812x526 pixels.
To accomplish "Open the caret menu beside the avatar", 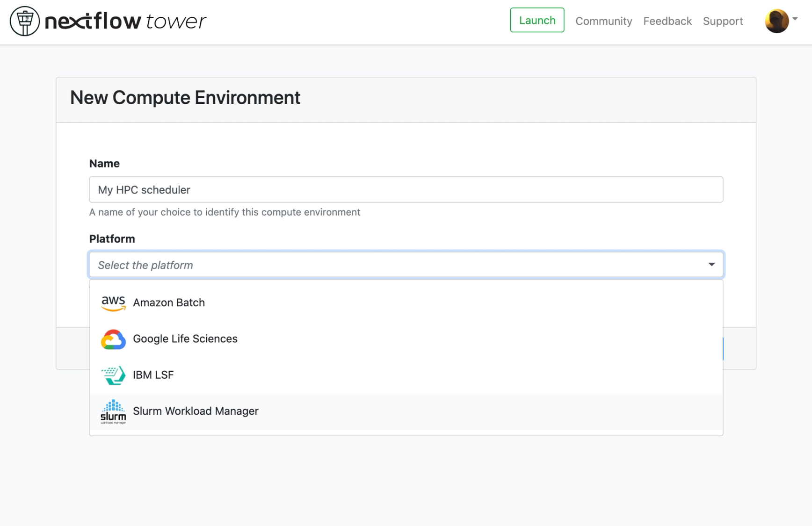I will (795, 19).
